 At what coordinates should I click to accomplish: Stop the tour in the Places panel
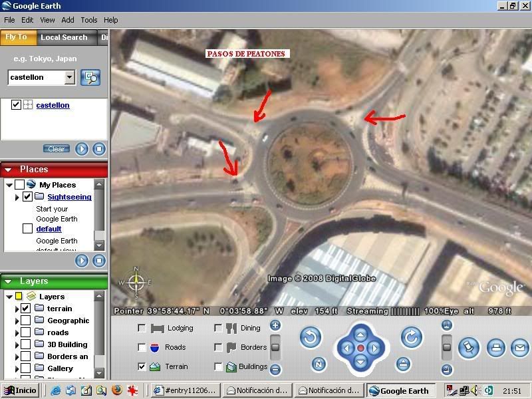99,261
